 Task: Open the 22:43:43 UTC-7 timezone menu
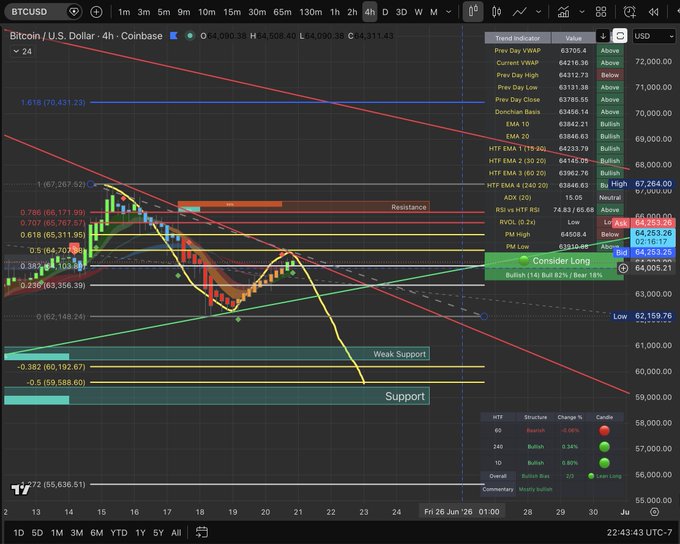(x=639, y=532)
